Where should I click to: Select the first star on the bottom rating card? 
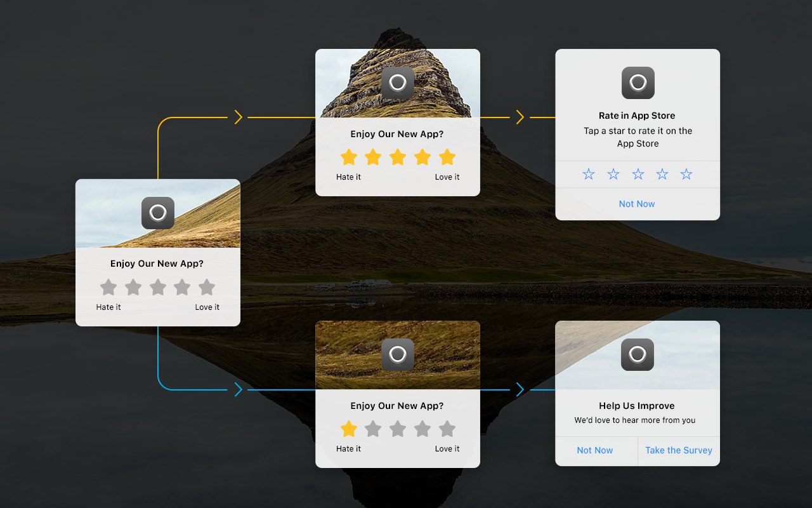(x=348, y=429)
